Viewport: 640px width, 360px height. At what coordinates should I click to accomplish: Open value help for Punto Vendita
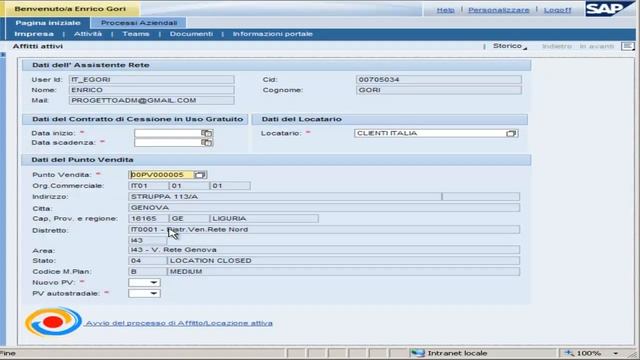(x=200, y=175)
